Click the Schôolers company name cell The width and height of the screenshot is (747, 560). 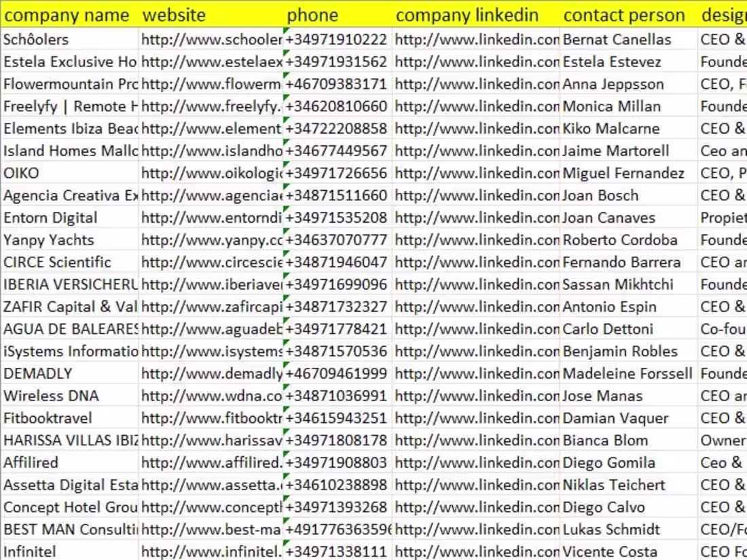[x=70, y=39]
